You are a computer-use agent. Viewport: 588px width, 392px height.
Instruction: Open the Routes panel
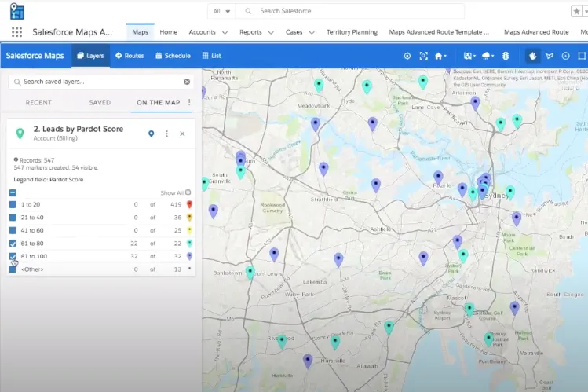pos(130,56)
